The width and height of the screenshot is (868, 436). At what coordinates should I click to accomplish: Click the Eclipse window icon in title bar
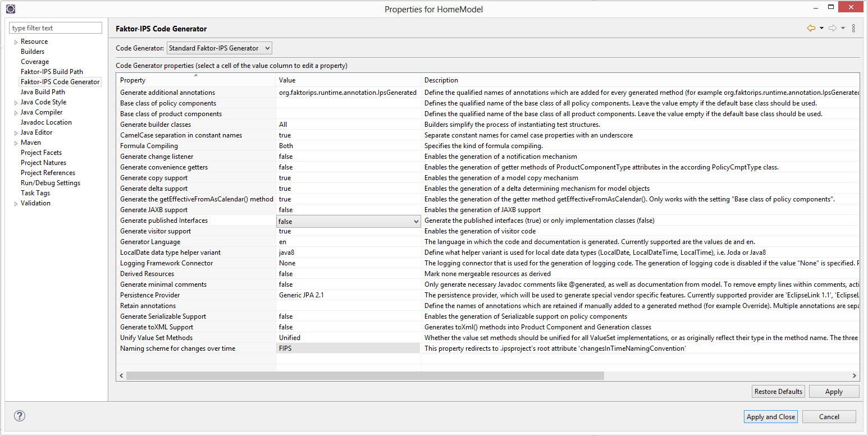[x=11, y=9]
